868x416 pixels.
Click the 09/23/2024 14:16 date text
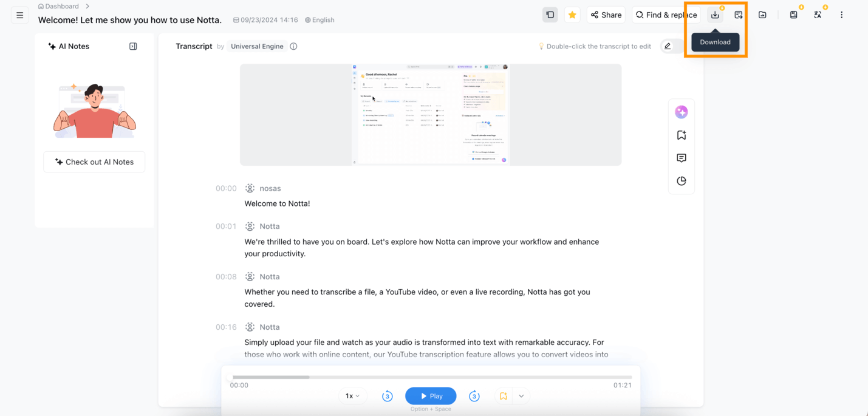(x=269, y=20)
